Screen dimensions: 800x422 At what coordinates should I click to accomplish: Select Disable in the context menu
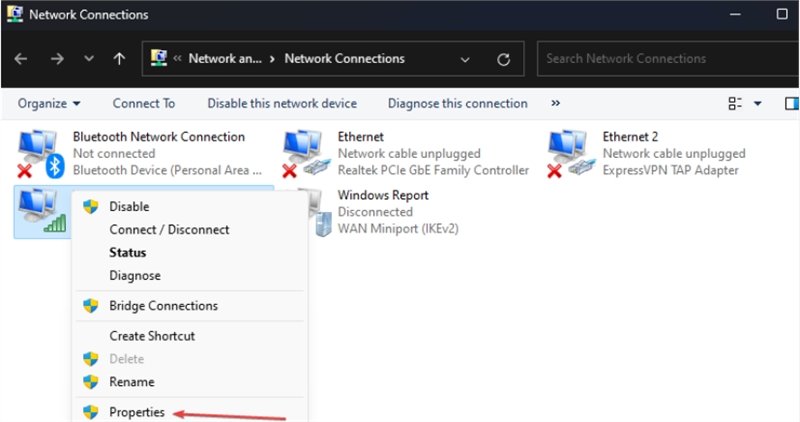click(x=129, y=206)
